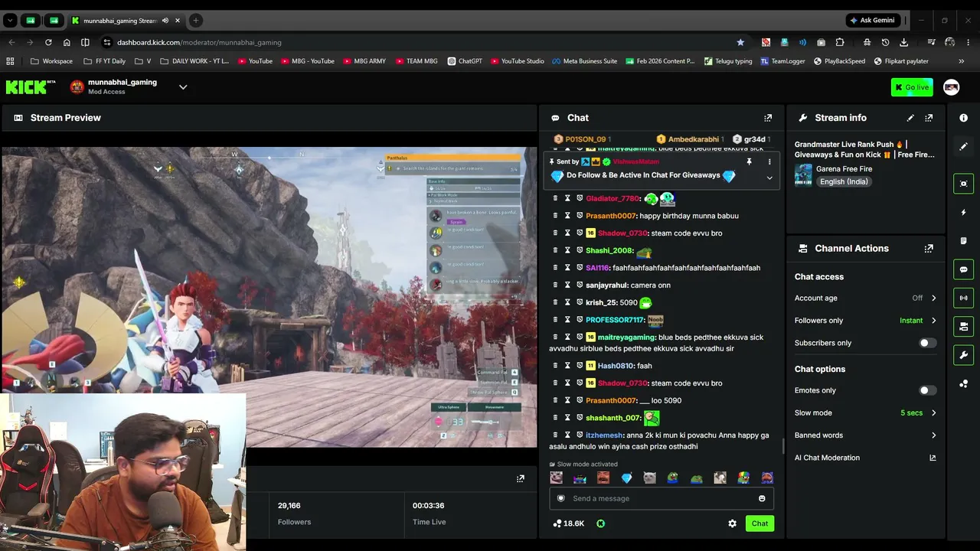
Task: Open the pinned message three-dot menu
Action: pyautogui.click(x=769, y=161)
